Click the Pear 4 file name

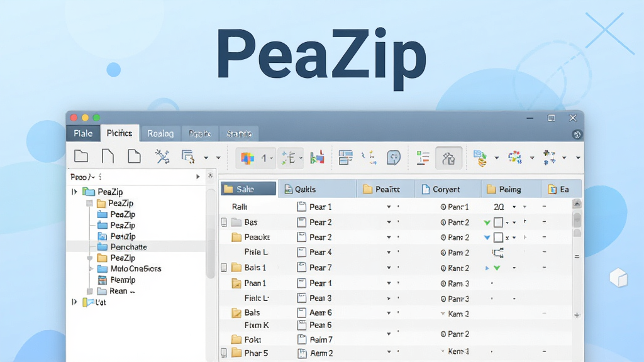pyautogui.click(x=320, y=253)
